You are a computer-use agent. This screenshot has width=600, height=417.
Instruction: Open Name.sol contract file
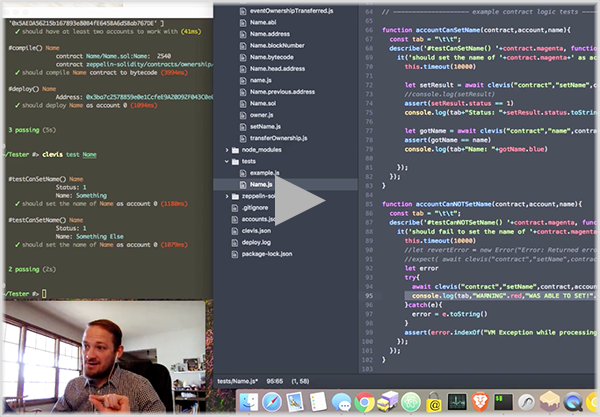click(x=263, y=103)
